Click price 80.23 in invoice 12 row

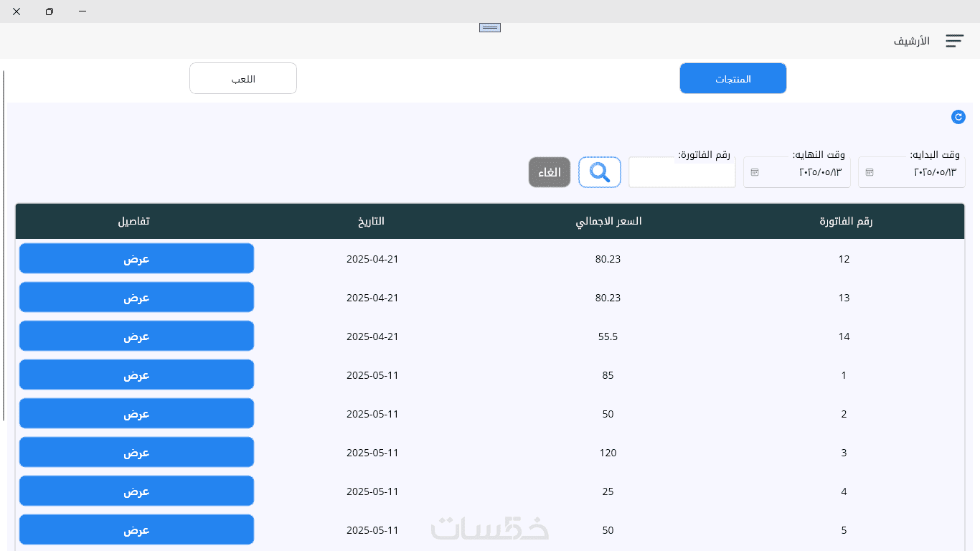tap(608, 259)
